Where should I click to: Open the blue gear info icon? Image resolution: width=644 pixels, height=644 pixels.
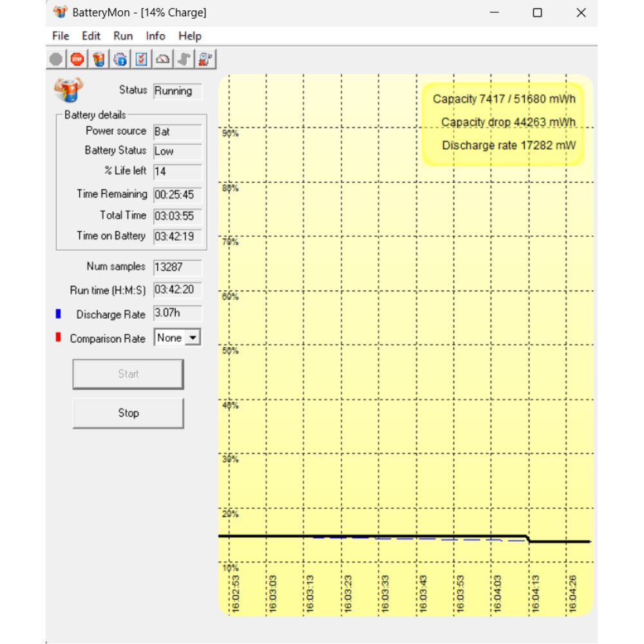coord(120,60)
